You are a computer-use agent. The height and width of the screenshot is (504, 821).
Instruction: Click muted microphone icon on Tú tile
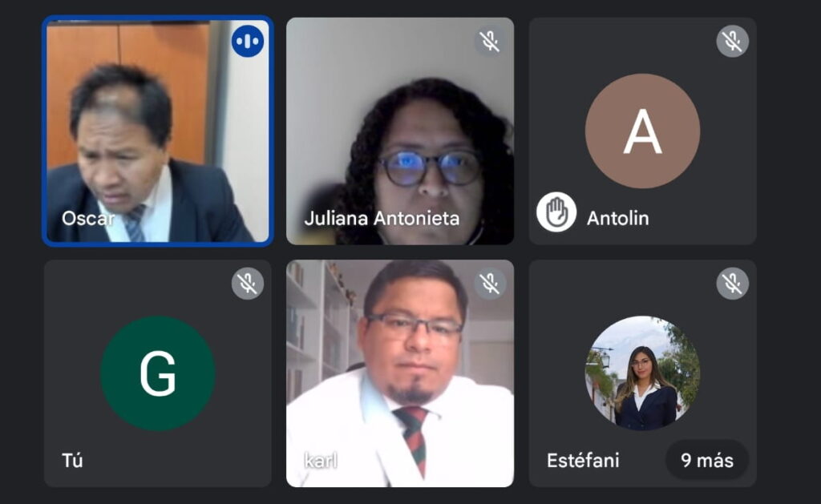(x=248, y=284)
